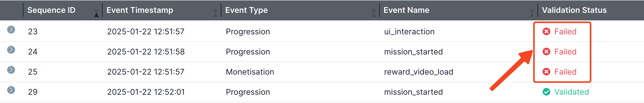Screen dimensions: 644x103
Task: Sort by Sequence ID column arrow
Action: (x=97, y=13)
